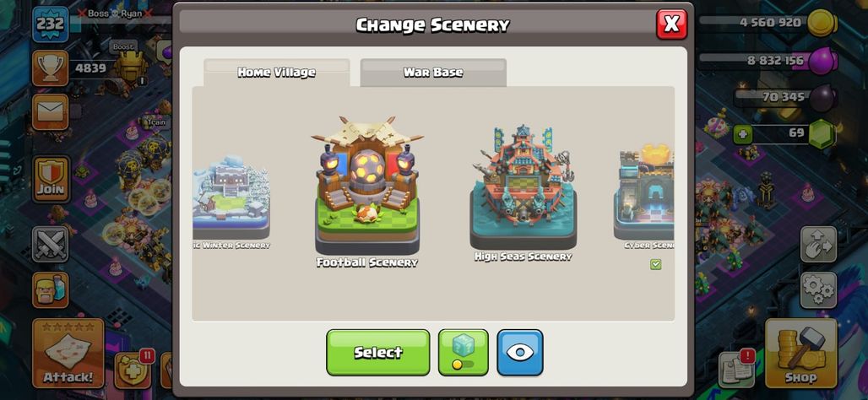The image size is (868, 400).
Task: Click the Cyber Scenery green checkmark
Action: pos(656,264)
